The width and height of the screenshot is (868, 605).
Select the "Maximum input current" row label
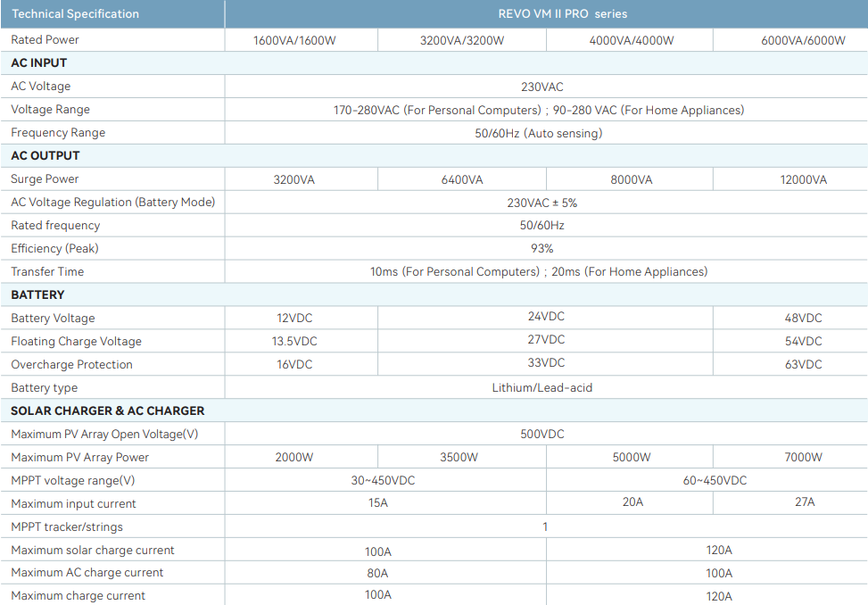click(74, 503)
